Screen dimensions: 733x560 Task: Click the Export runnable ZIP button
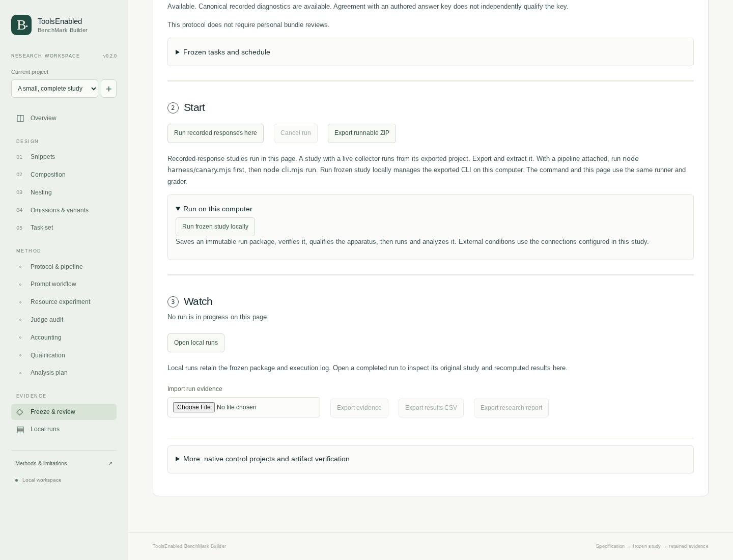coord(362,133)
